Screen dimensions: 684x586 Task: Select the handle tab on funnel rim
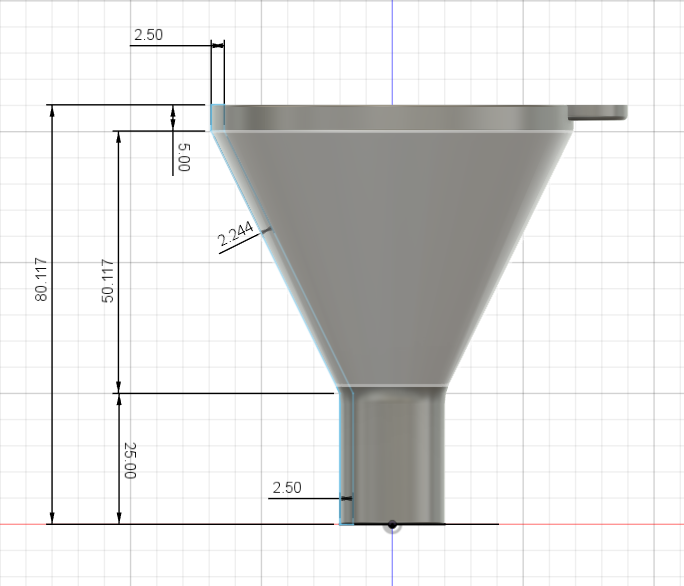click(598, 113)
